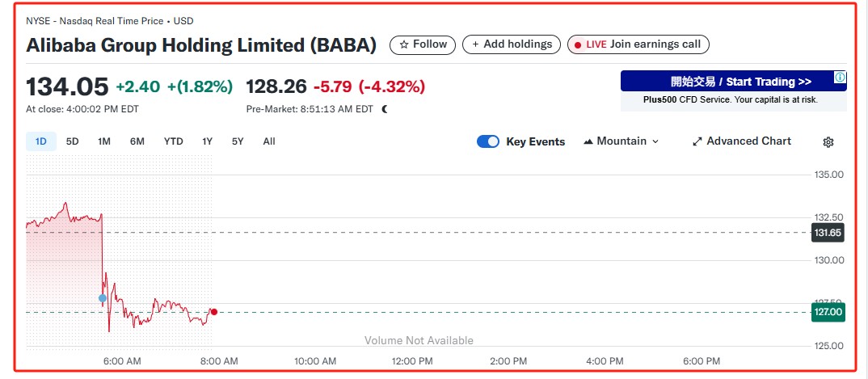Select the YTD range tab
Image resolution: width=868 pixels, height=379 pixels.
coord(173,141)
